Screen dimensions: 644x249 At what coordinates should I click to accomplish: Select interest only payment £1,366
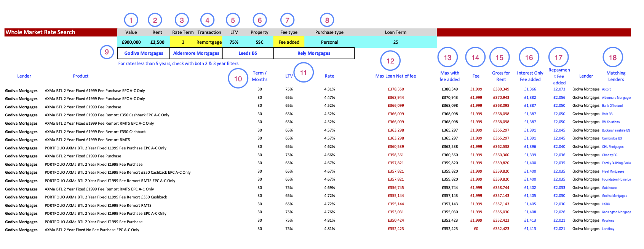[x=530, y=89]
